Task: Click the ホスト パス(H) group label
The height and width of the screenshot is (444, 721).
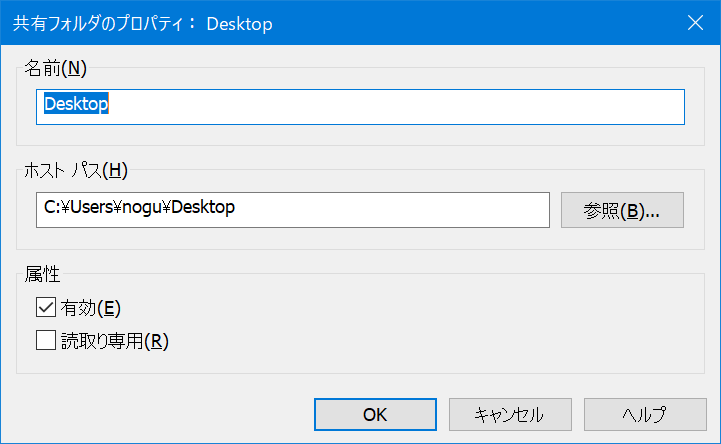Action: point(76,171)
